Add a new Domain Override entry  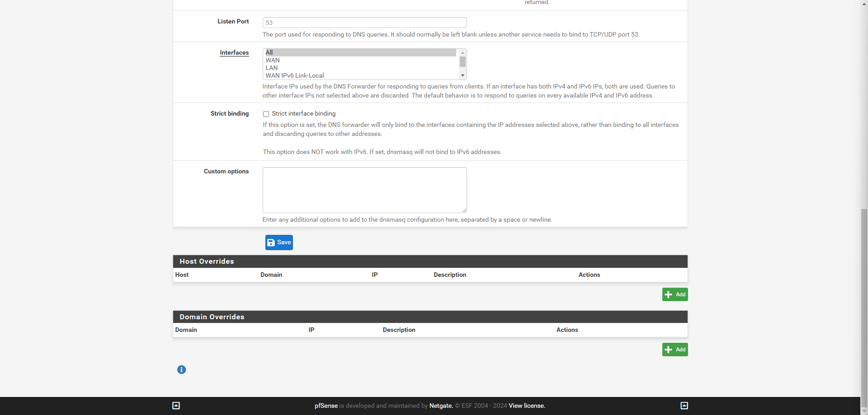pos(675,350)
